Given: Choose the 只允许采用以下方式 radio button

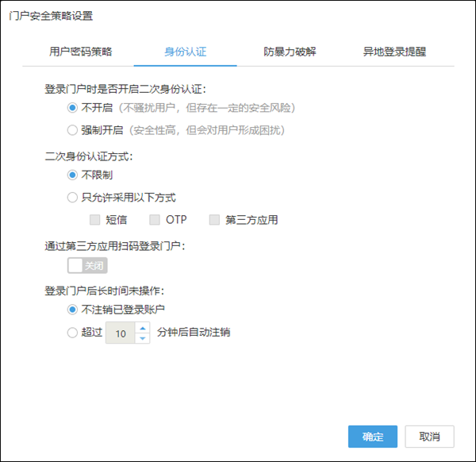Looking at the screenshot, I should (x=73, y=198).
